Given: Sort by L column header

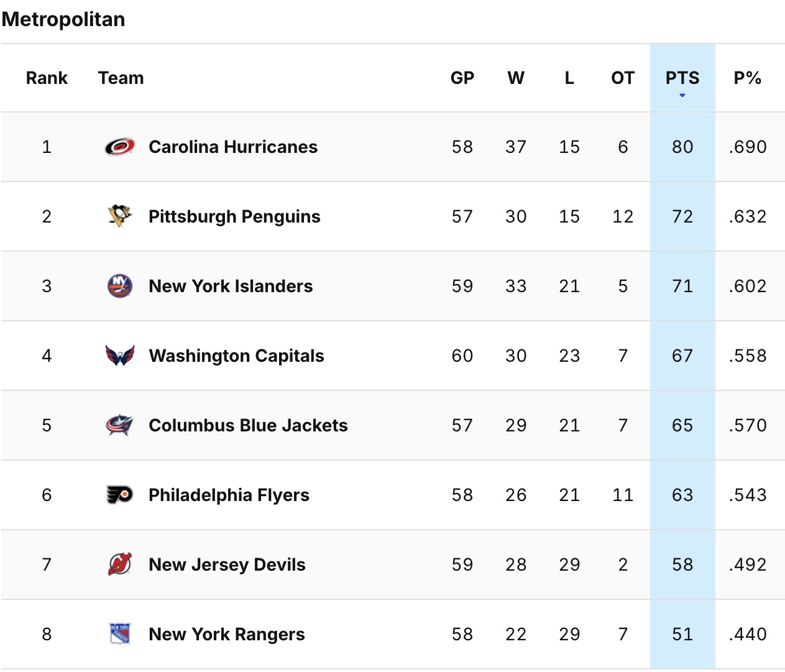Looking at the screenshot, I should 569,78.
